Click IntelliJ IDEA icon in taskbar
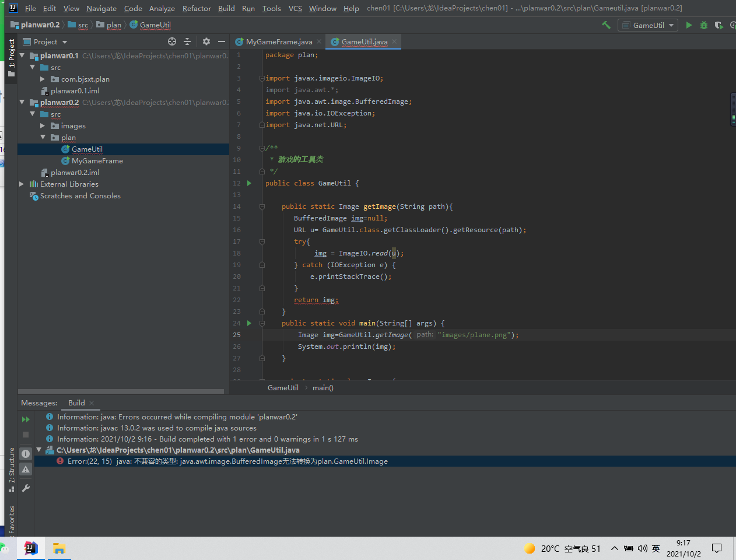Image resolution: width=736 pixels, height=560 pixels. pyautogui.click(x=31, y=548)
